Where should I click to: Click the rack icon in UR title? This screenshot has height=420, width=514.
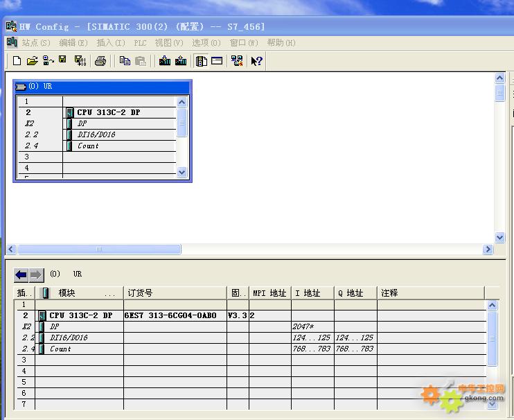(x=21, y=87)
